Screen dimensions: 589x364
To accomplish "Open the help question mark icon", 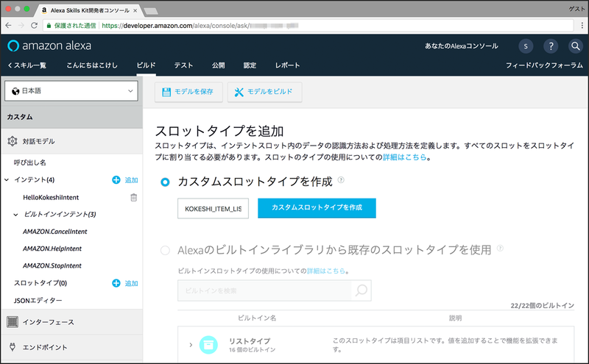I will (x=551, y=46).
